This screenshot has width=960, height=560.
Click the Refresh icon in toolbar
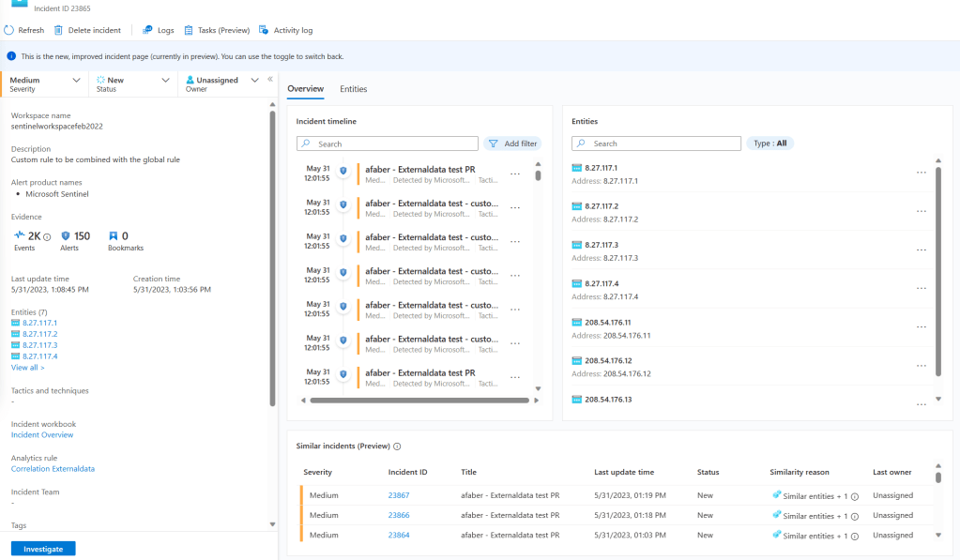click(8, 30)
